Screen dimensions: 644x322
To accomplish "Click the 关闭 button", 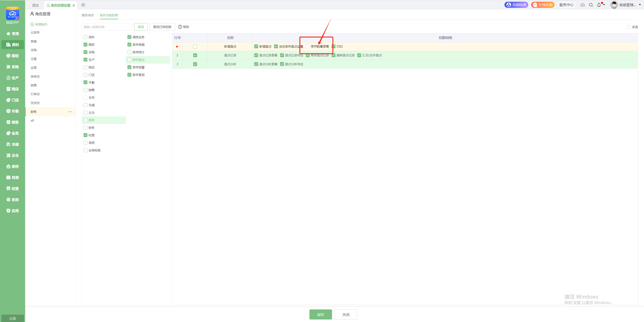I will (346, 314).
